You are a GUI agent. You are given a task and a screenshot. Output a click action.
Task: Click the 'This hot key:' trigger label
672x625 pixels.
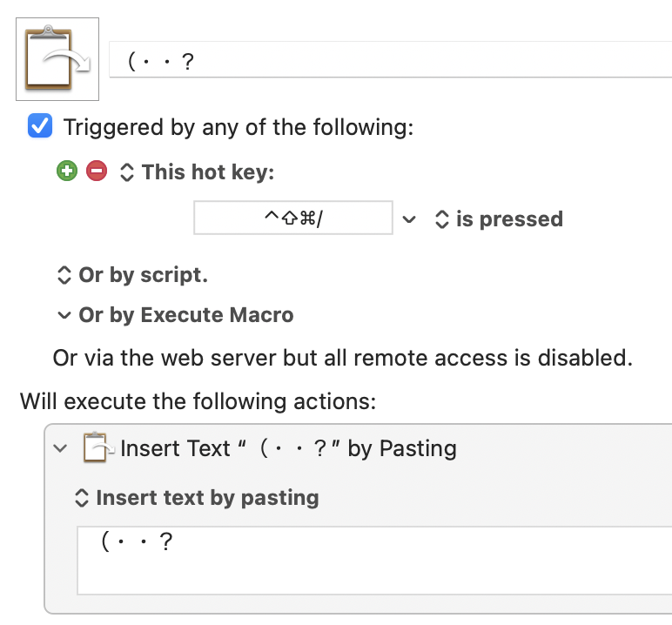[x=208, y=172]
